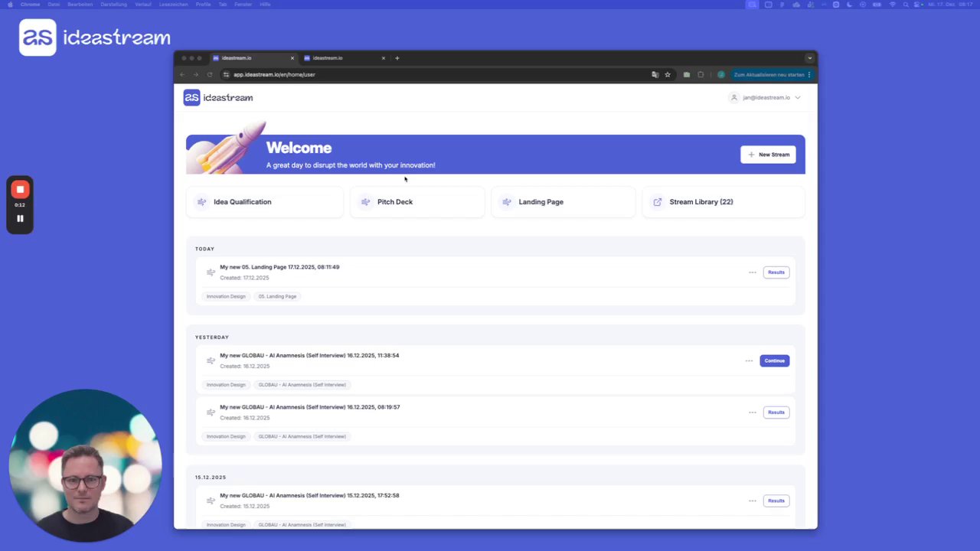
Task: Open the Landing Page card
Action: [563, 202]
